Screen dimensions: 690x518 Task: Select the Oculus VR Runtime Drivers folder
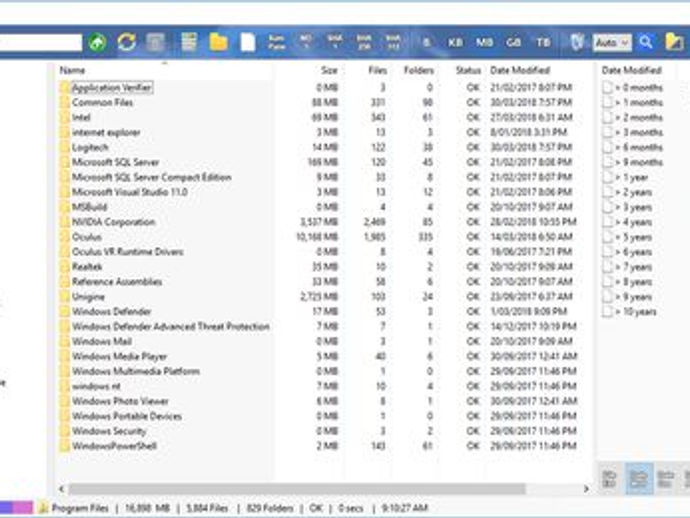click(x=128, y=252)
